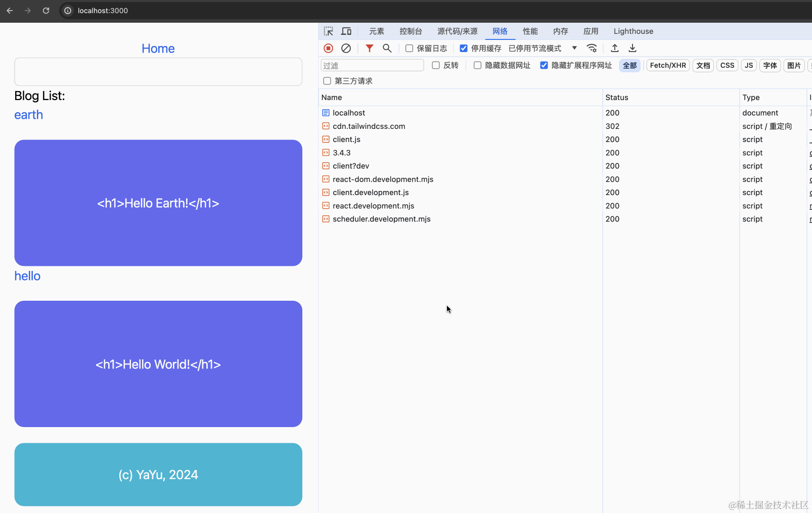
Task: Open the network filter funnel
Action: click(x=369, y=48)
